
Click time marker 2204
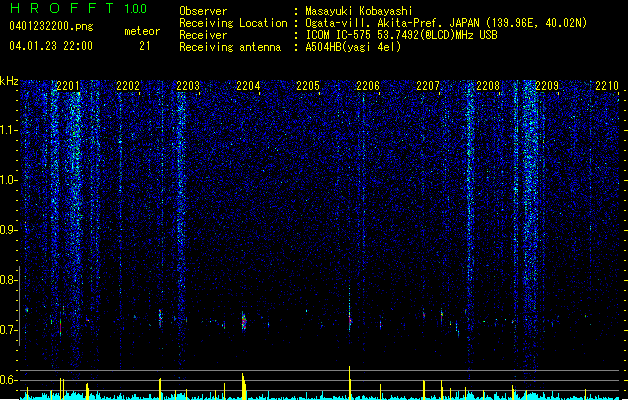click(x=248, y=86)
